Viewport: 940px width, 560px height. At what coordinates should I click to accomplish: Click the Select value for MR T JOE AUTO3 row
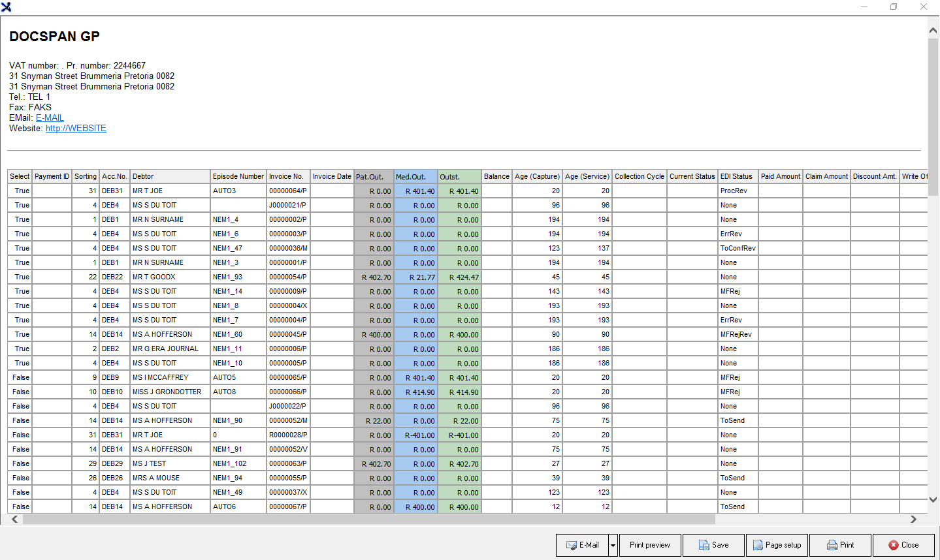tap(22, 191)
